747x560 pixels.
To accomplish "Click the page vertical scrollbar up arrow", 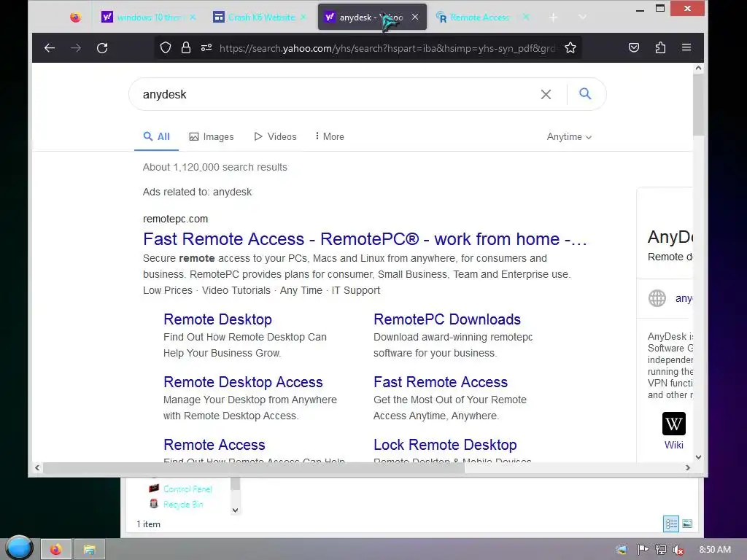I will (698, 68).
